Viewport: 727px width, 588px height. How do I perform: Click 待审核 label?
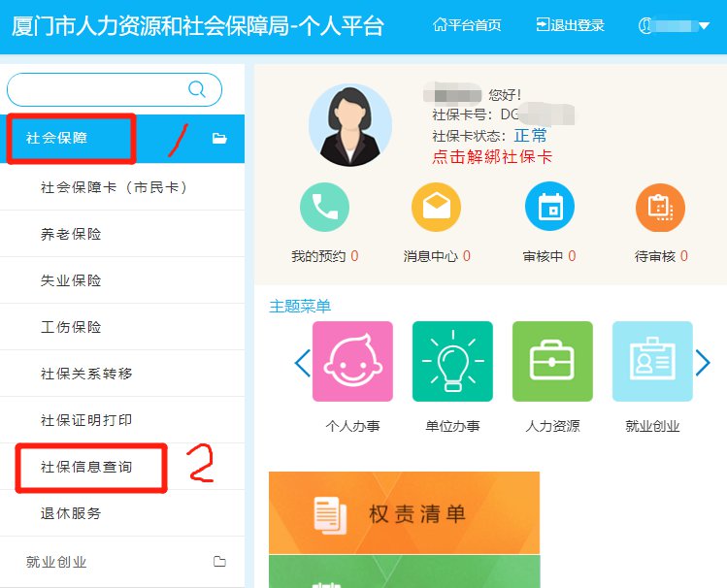(655, 256)
